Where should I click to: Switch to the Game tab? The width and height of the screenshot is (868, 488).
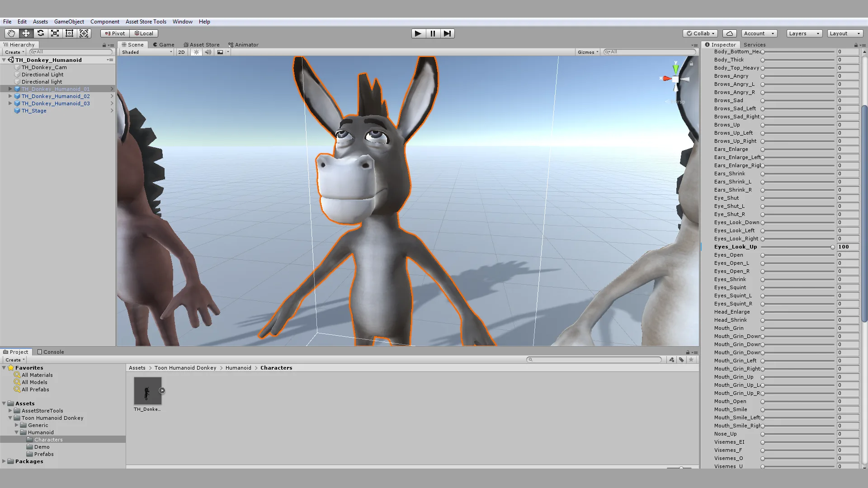click(163, 45)
